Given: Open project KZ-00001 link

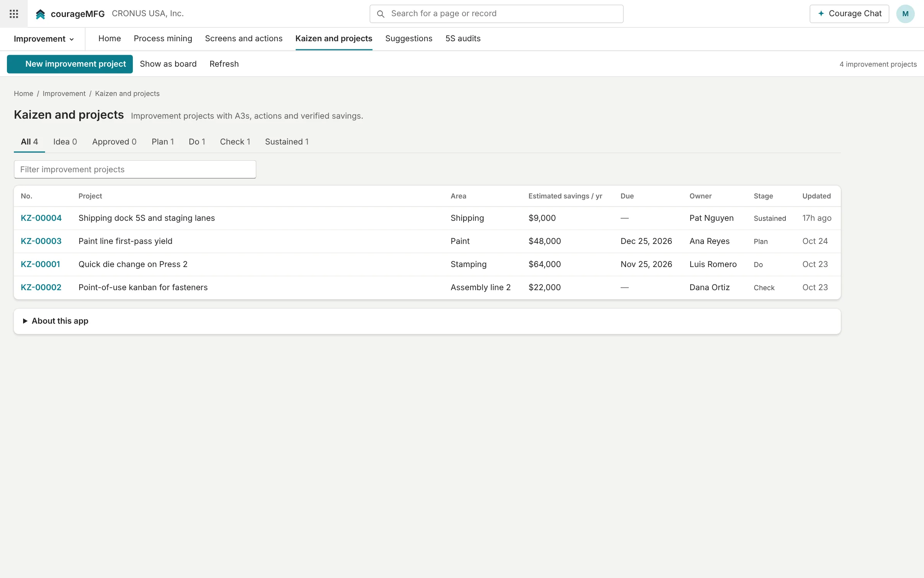Looking at the screenshot, I should coord(40,264).
